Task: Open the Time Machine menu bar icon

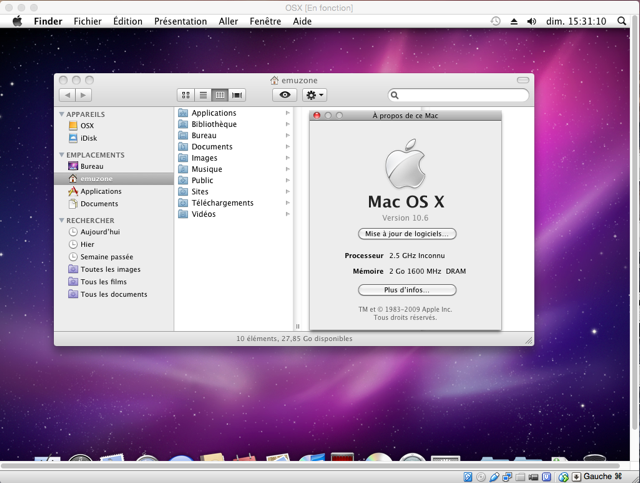Action: pos(495,21)
